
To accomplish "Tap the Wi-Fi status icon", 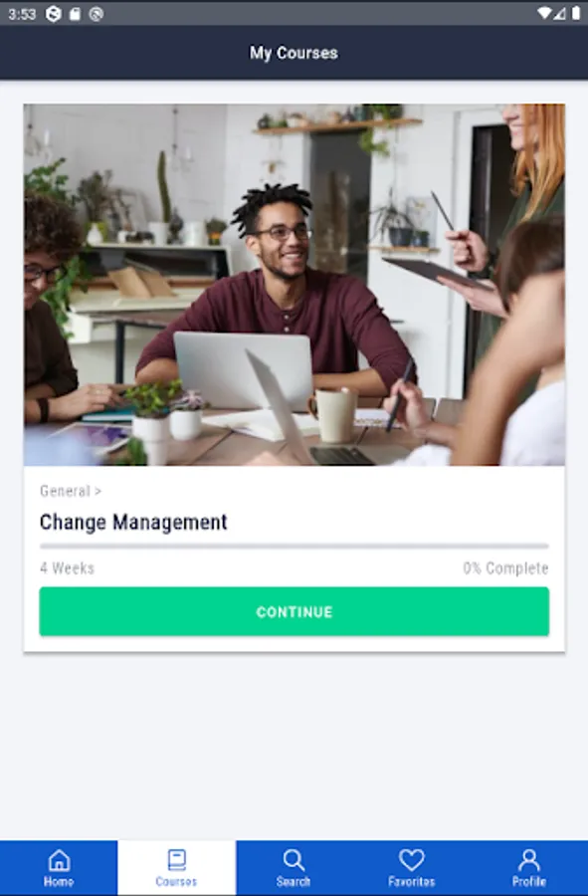I will pyautogui.click(x=545, y=13).
